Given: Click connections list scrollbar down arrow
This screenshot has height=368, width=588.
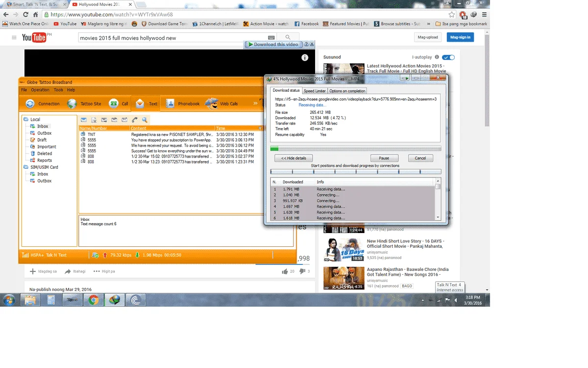Looking at the screenshot, I should (x=438, y=217).
